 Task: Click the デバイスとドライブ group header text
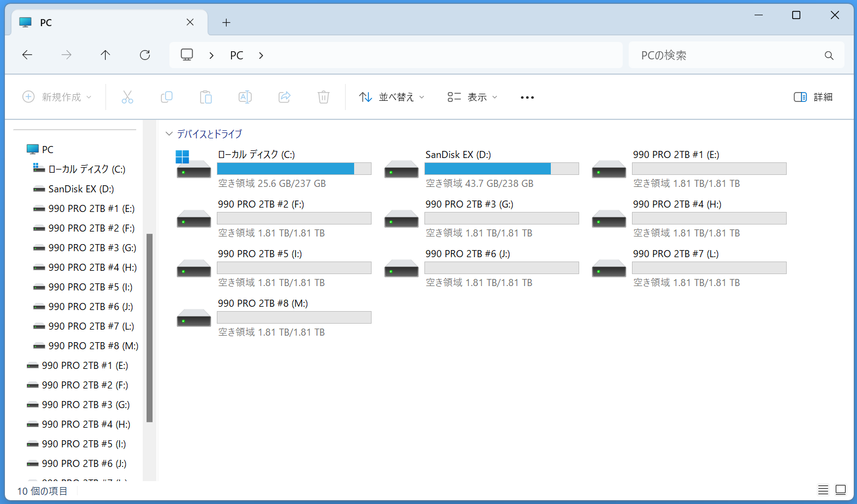(210, 134)
